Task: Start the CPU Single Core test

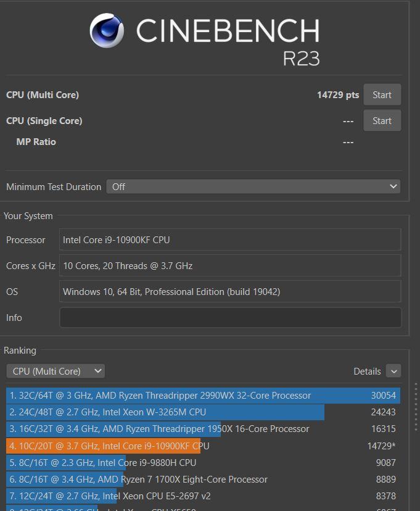Action: [382, 120]
